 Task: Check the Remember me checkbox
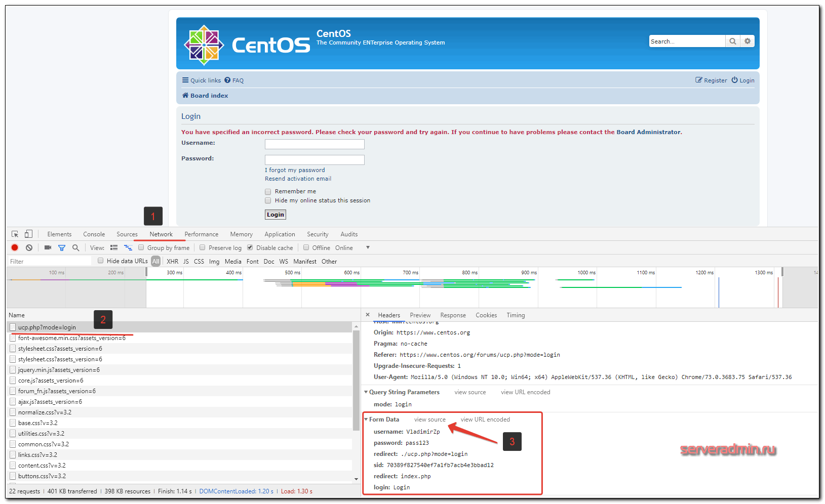tap(268, 192)
